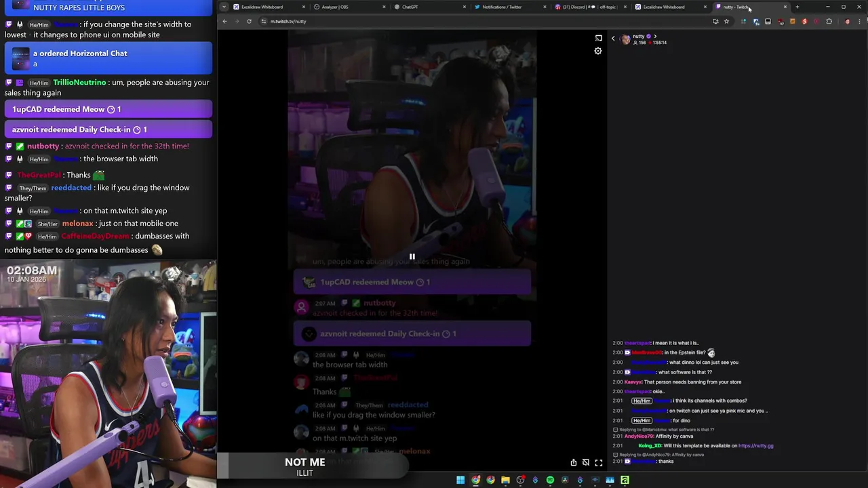
Task: Switch to the second Excalidraw Whiteboard tab
Action: point(671,7)
